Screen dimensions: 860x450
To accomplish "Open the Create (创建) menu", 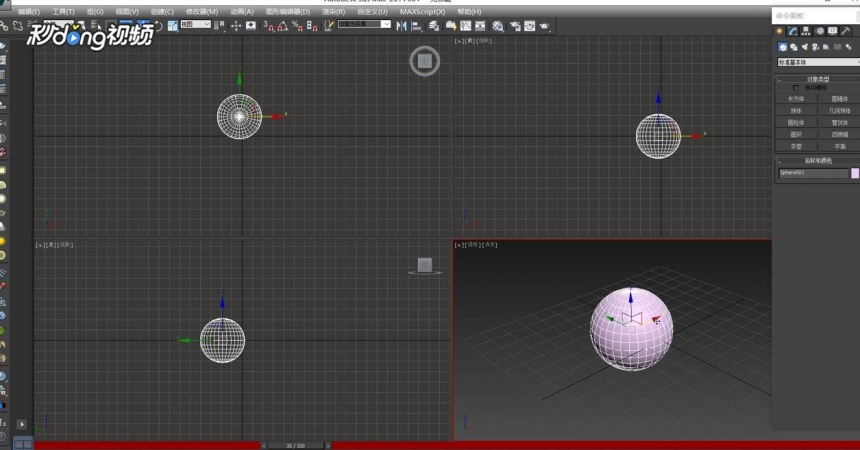I will click(162, 12).
